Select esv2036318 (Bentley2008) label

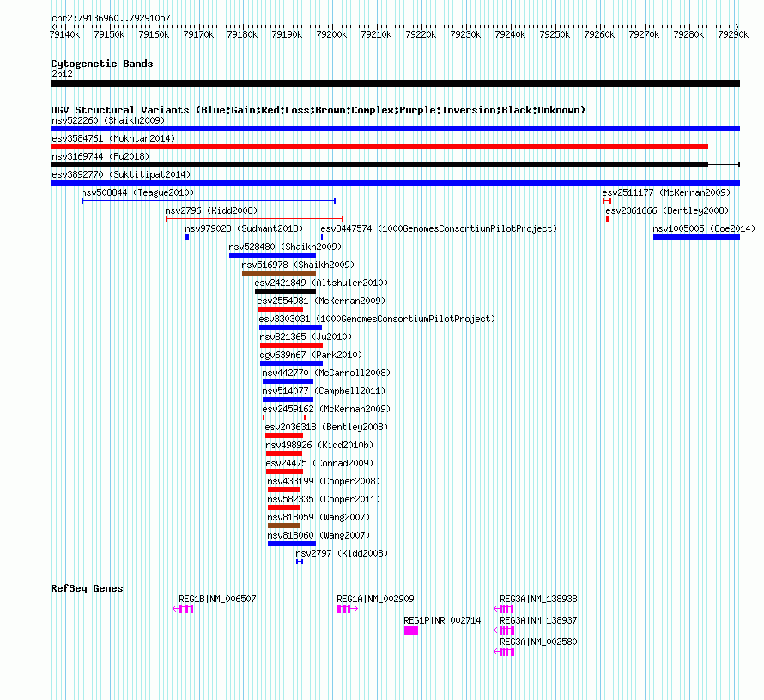[x=326, y=427]
